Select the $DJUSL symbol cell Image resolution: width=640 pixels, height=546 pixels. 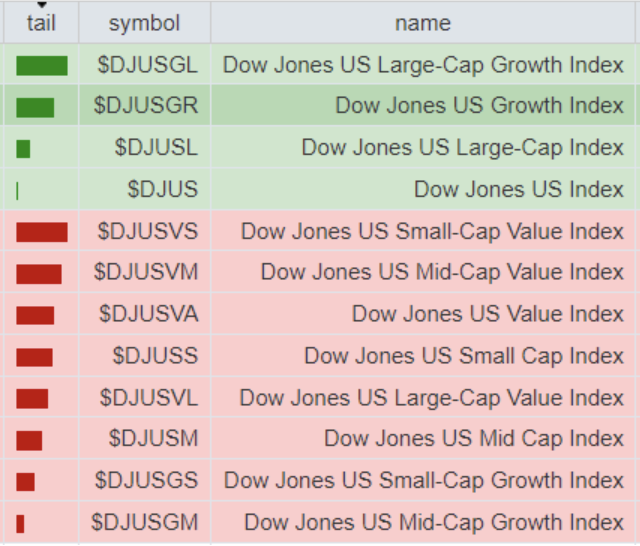point(156,148)
